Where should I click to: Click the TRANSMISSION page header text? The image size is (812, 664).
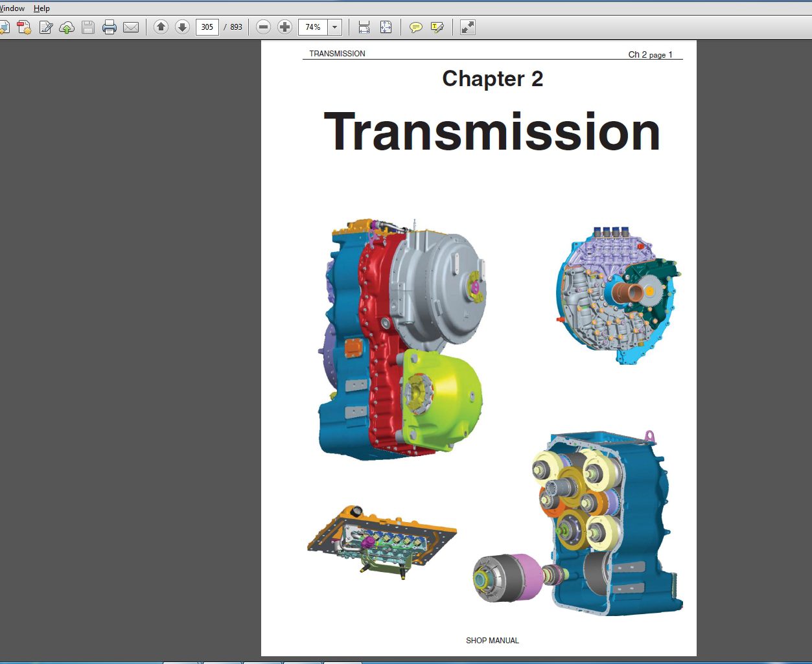tap(337, 54)
